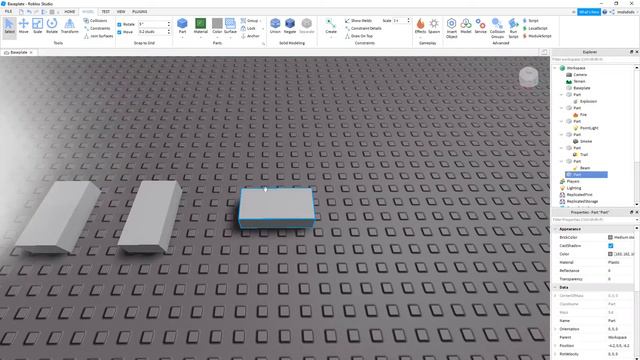The width and height of the screenshot is (640, 360).
Task: Open Insert Object tool
Action: 451,28
